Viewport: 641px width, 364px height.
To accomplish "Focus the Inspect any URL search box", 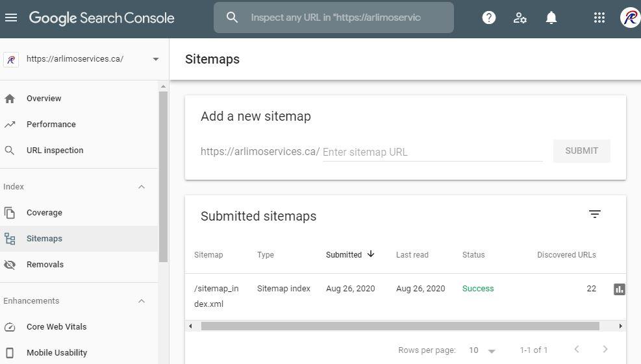I will pyautogui.click(x=334, y=18).
